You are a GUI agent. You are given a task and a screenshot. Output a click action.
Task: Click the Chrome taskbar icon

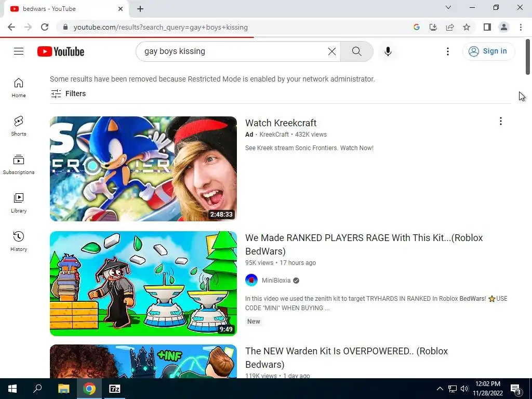pyautogui.click(x=89, y=389)
